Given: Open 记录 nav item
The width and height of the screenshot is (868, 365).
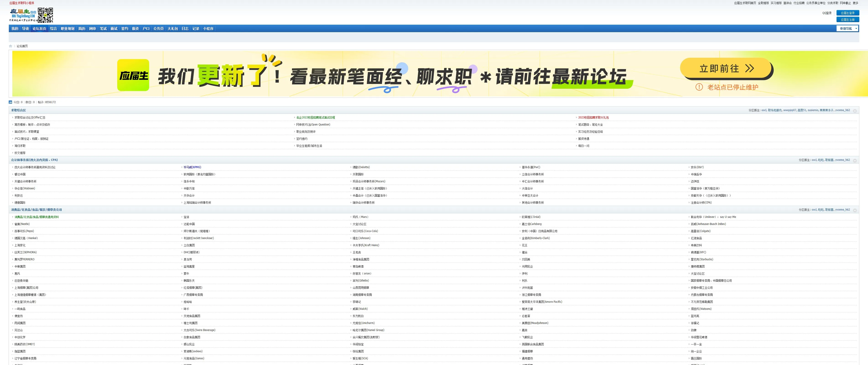Looking at the screenshot, I should tap(196, 29).
